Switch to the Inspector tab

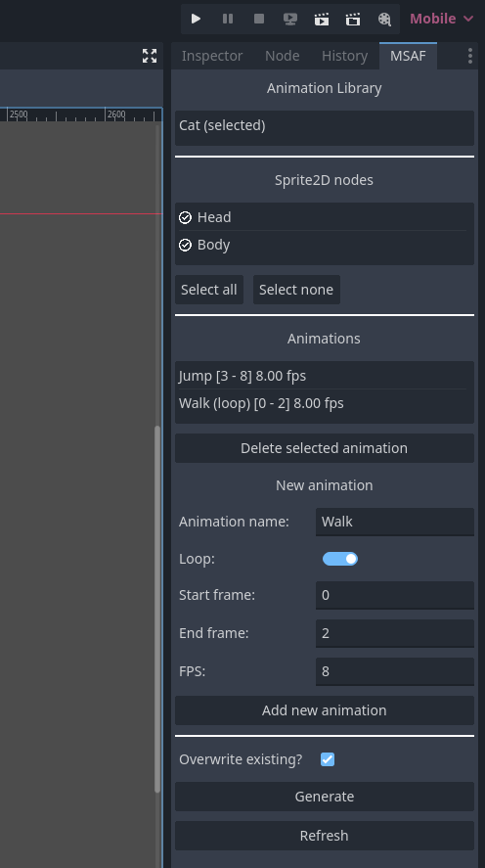212,56
